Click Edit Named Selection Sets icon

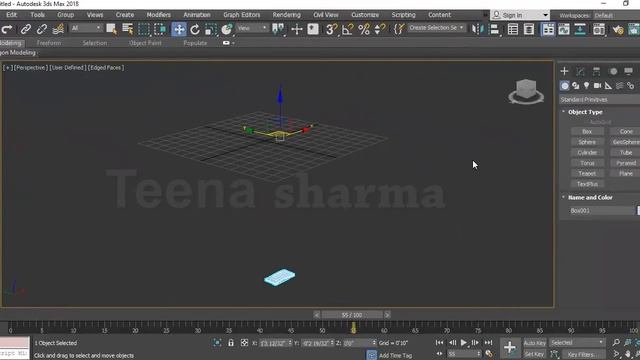[399, 29]
